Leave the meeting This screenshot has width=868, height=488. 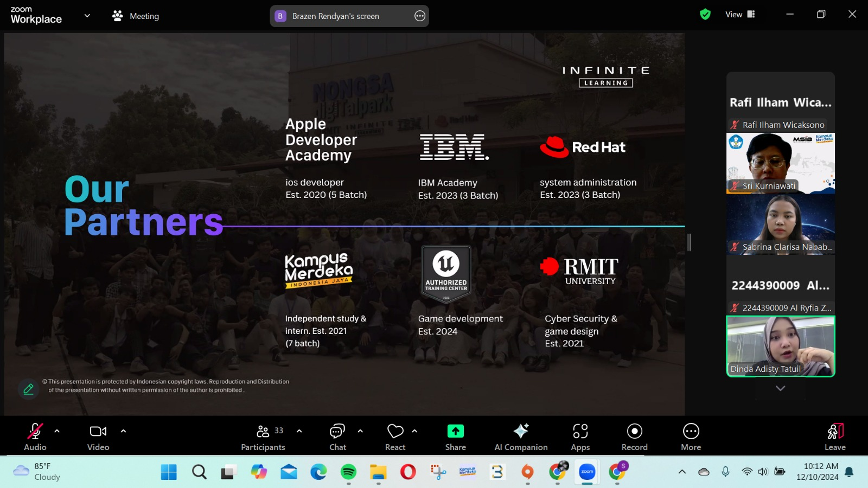(835, 437)
